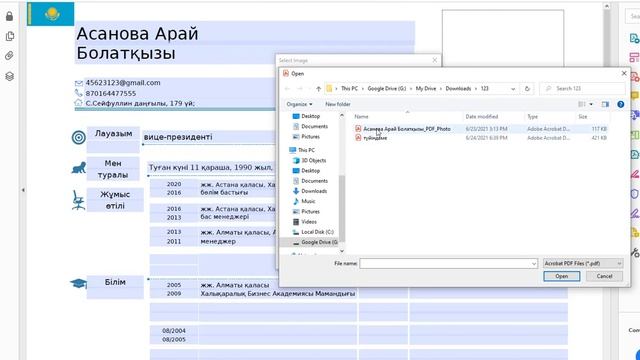Click the Cancel button
Viewport: 640px width, 360px height.
click(604, 276)
